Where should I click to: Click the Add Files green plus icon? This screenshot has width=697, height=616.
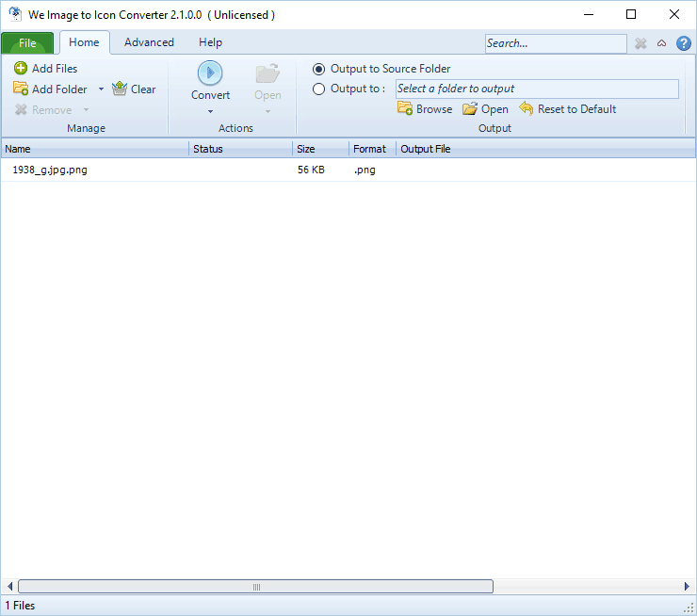point(21,68)
